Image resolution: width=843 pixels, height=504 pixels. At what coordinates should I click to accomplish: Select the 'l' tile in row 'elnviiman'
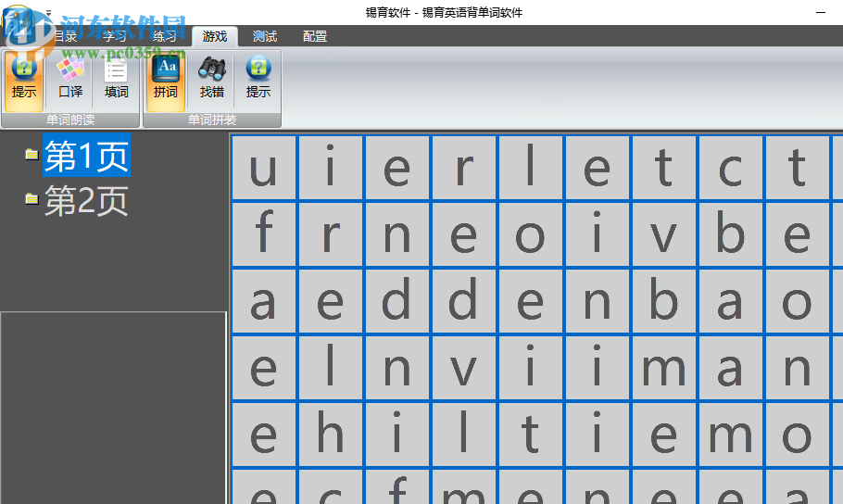coord(330,368)
